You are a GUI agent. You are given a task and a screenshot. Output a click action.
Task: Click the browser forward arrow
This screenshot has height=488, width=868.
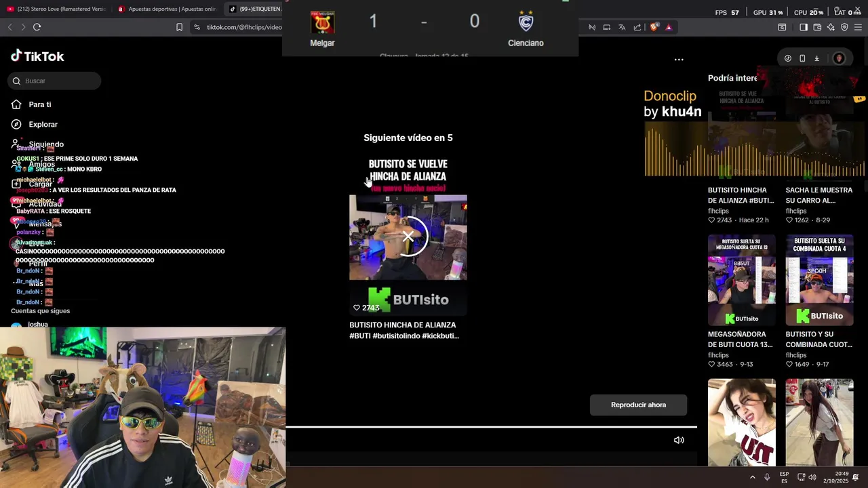pyautogui.click(x=23, y=27)
